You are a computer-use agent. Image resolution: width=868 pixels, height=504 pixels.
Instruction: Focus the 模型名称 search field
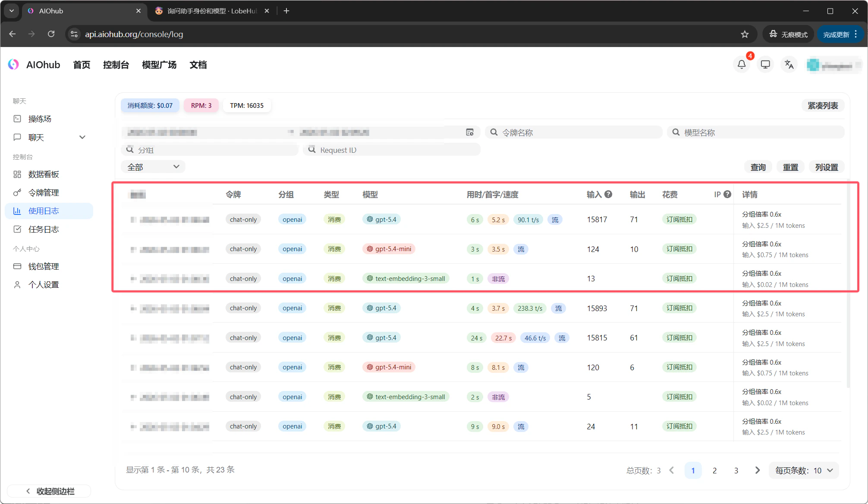point(756,132)
